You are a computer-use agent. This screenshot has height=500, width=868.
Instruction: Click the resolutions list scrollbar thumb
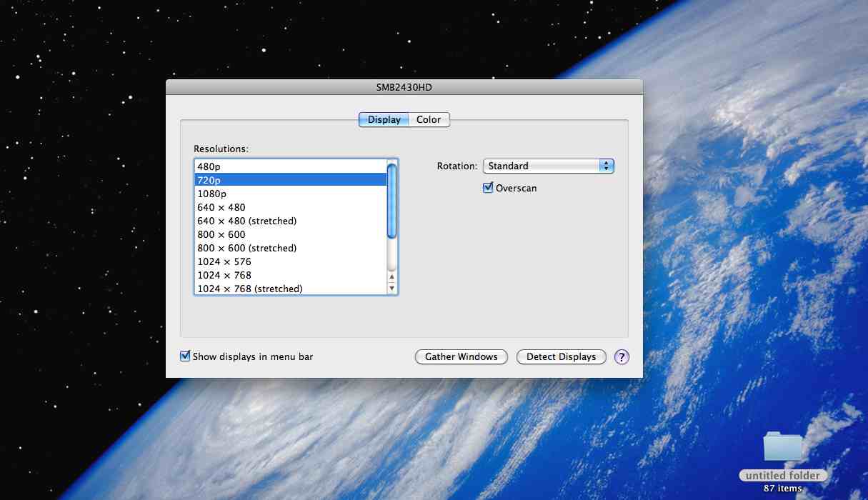(391, 201)
